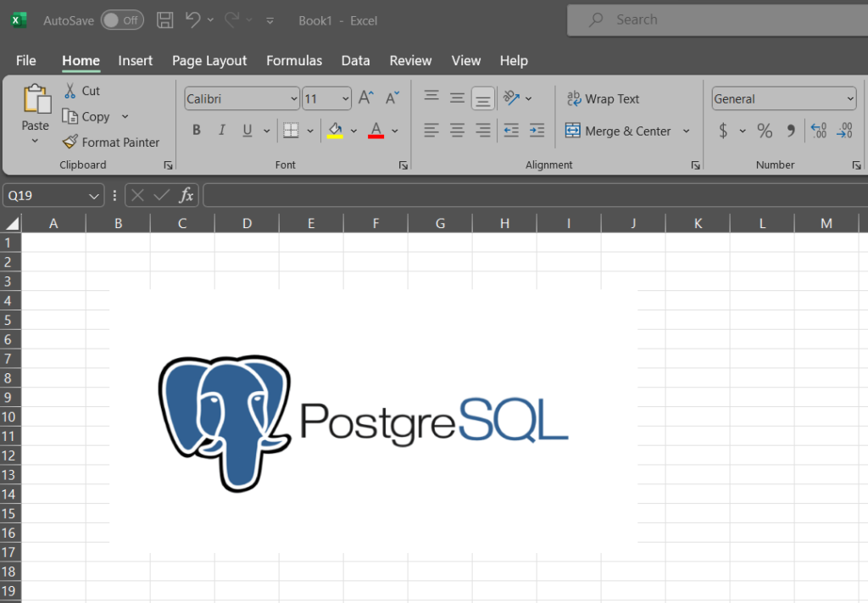Click Decrease Decimal icon
Image resolution: width=868 pixels, height=603 pixels.
[844, 131]
